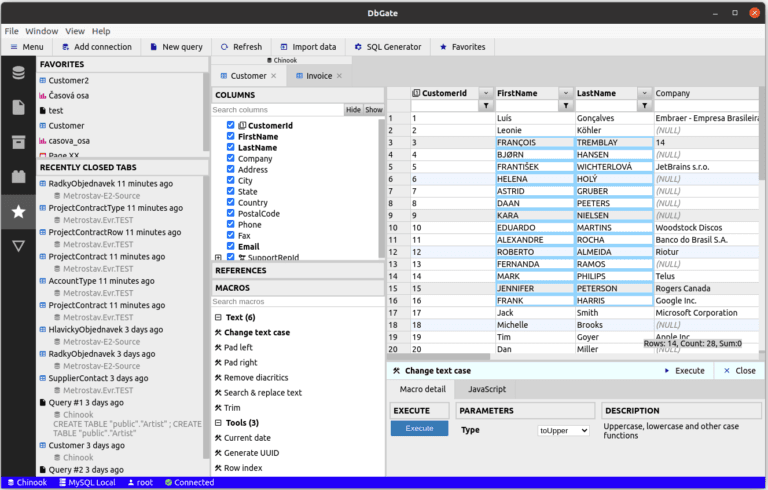Click the data grid horizontal scrollbar
The height and width of the screenshot is (490, 768).
438,357
